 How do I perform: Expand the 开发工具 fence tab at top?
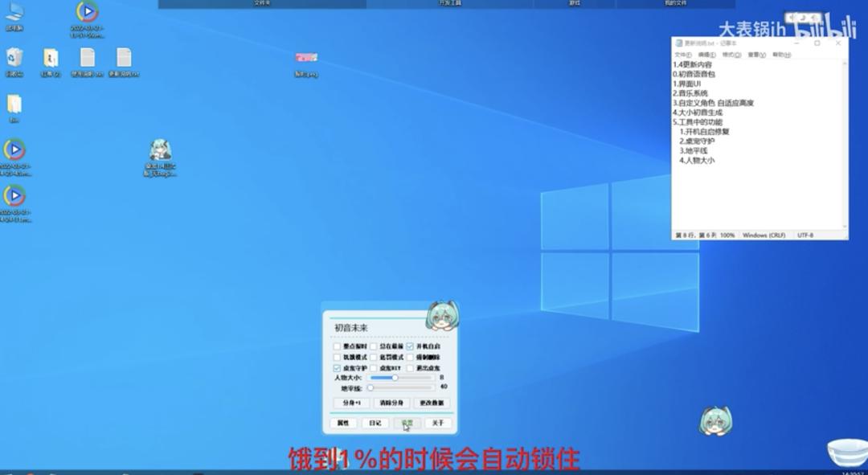(449, 3)
